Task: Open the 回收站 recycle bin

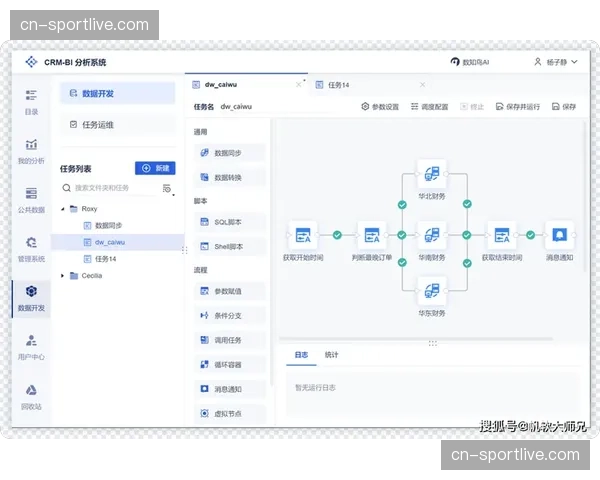Action: point(31,395)
